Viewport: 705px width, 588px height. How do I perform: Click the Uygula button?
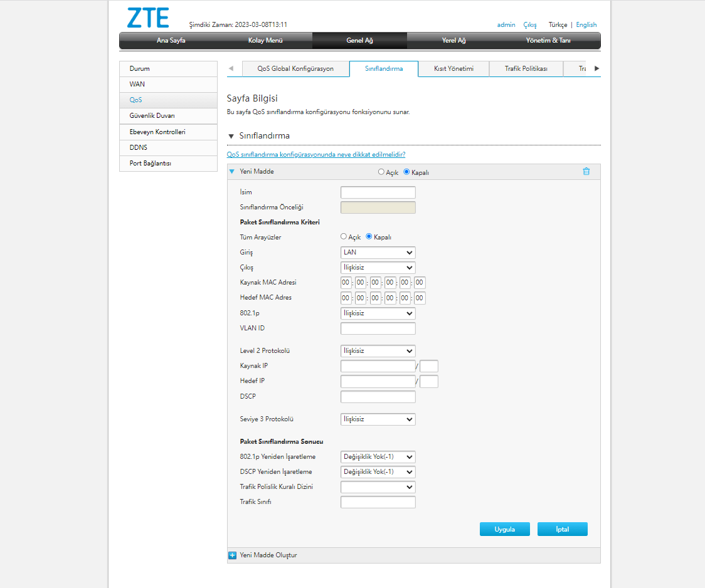pos(504,528)
